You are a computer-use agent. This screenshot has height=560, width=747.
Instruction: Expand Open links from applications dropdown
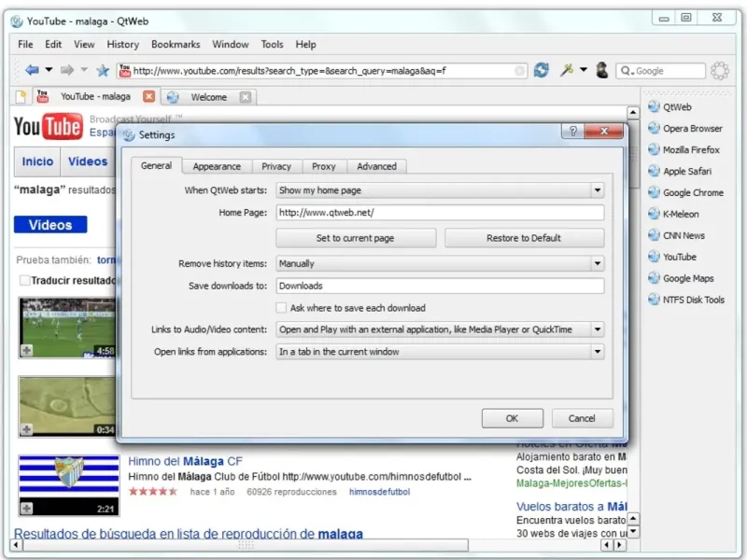[x=597, y=352]
